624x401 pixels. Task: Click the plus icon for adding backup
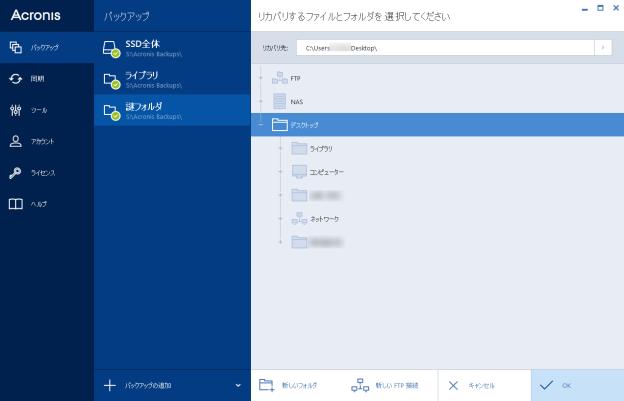click(110, 385)
